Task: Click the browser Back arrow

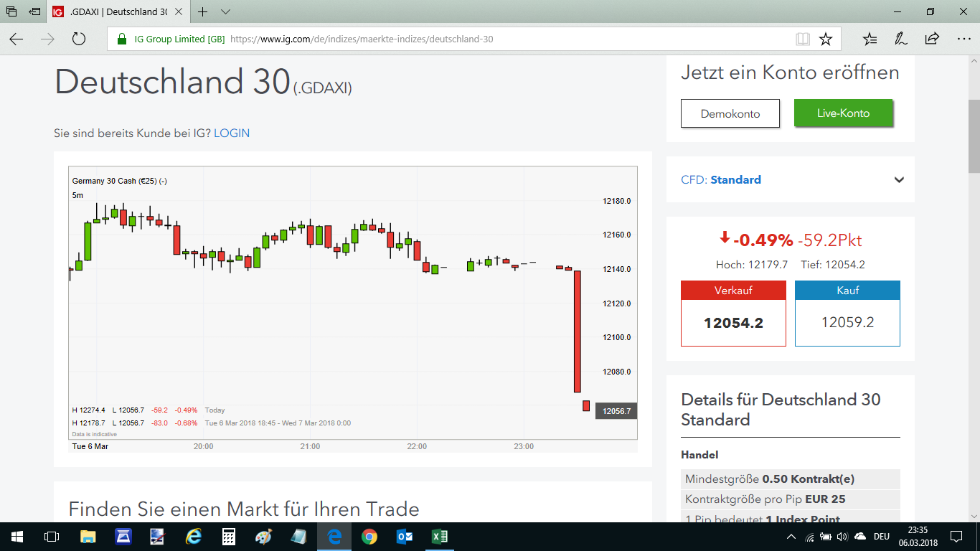Action: pyautogui.click(x=16, y=39)
